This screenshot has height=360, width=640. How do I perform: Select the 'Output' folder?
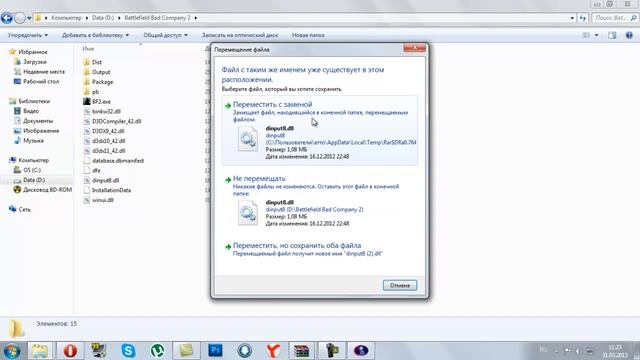coord(101,72)
